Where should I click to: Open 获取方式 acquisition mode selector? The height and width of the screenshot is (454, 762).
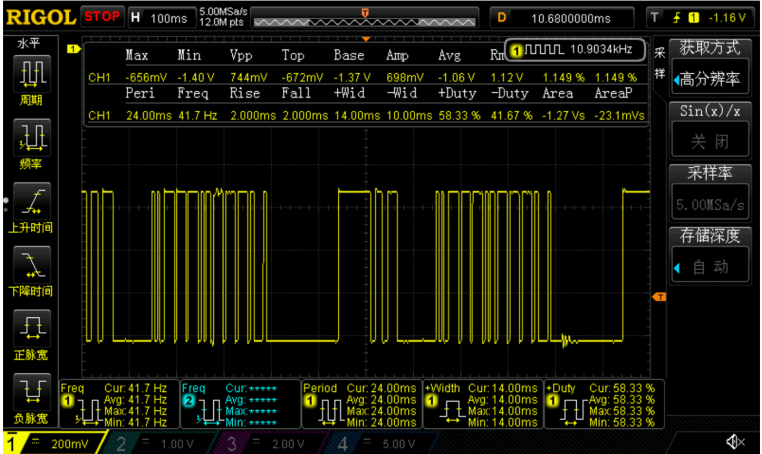click(x=712, y=68)
